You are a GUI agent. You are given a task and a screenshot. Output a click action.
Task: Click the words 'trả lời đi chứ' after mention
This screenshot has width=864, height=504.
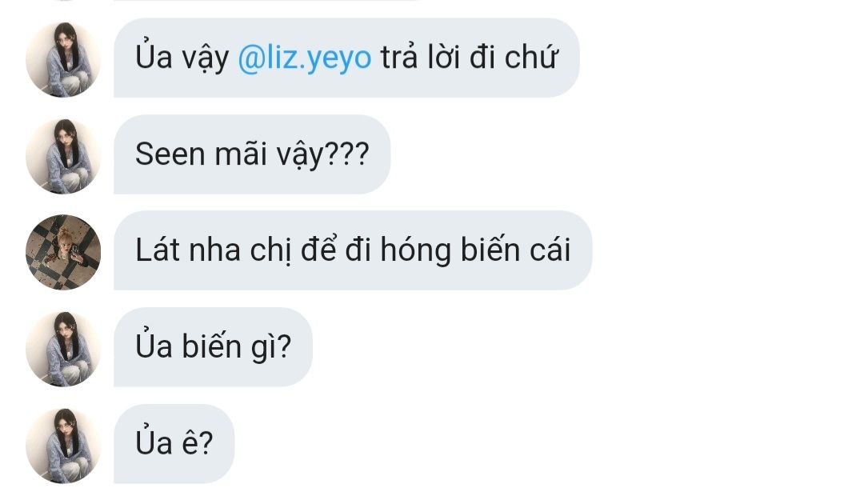(x=470, y=58)
